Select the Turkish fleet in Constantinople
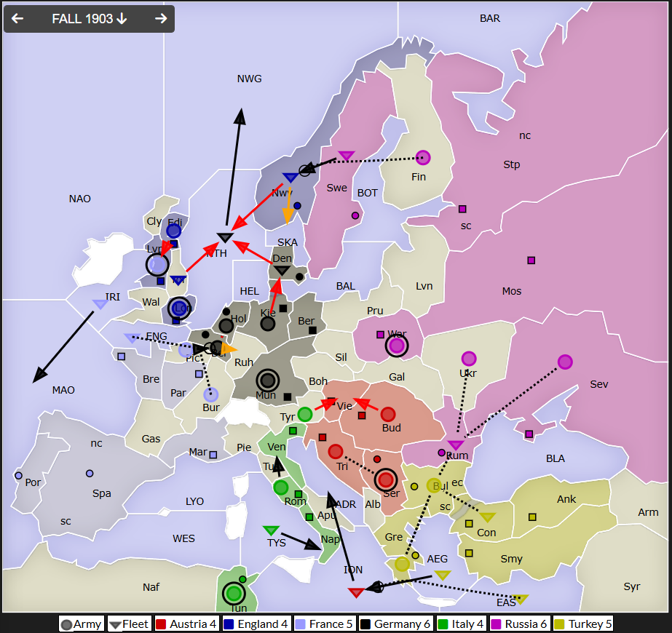672x633 pixels. pyautogui.click(x=488, y=517)
